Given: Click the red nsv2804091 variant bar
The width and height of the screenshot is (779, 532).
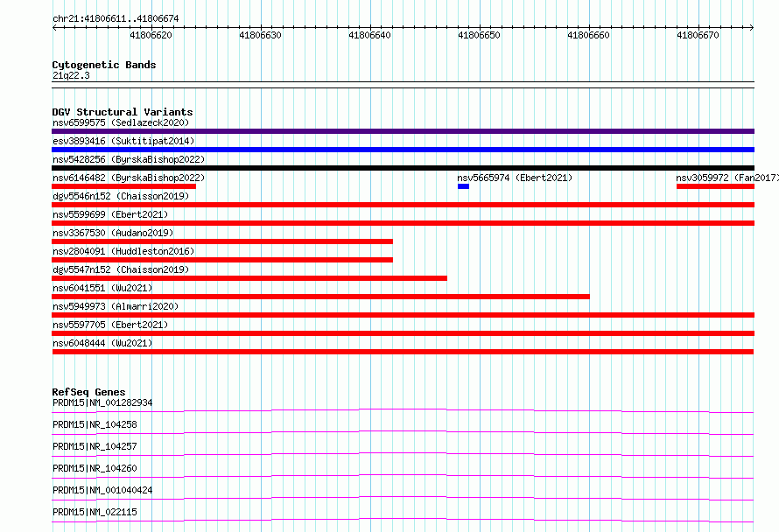Looking at the screenshot, I should pos(222,260).
